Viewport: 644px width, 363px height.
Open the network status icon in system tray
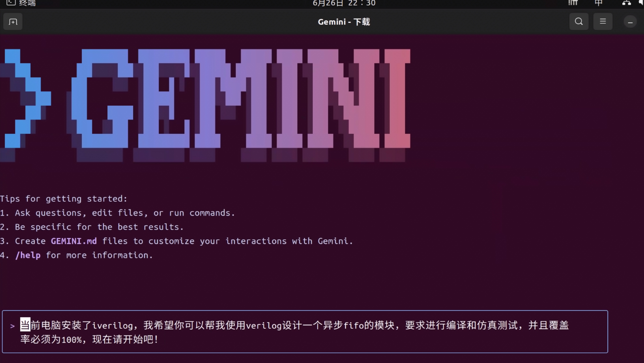(626, 3)
